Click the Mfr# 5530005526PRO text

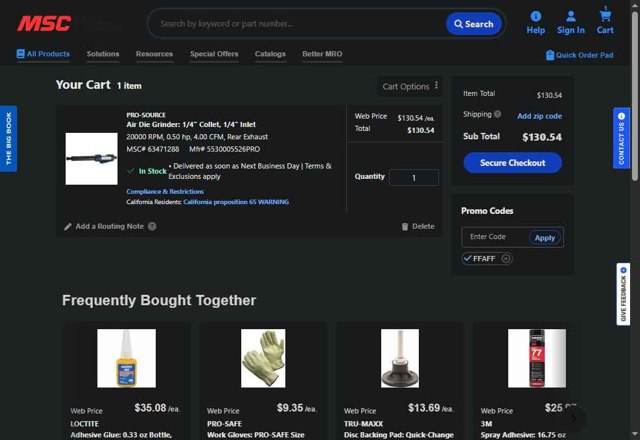(224, 149)
